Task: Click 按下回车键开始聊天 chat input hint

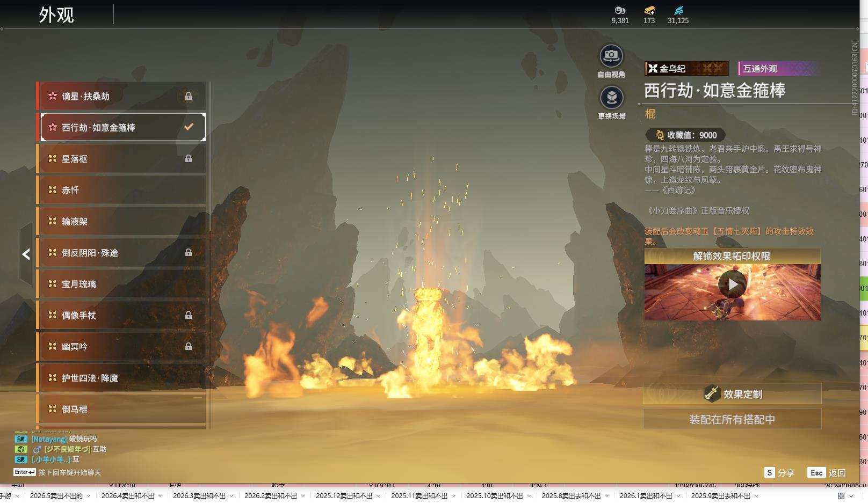Action: coord(70,473)
